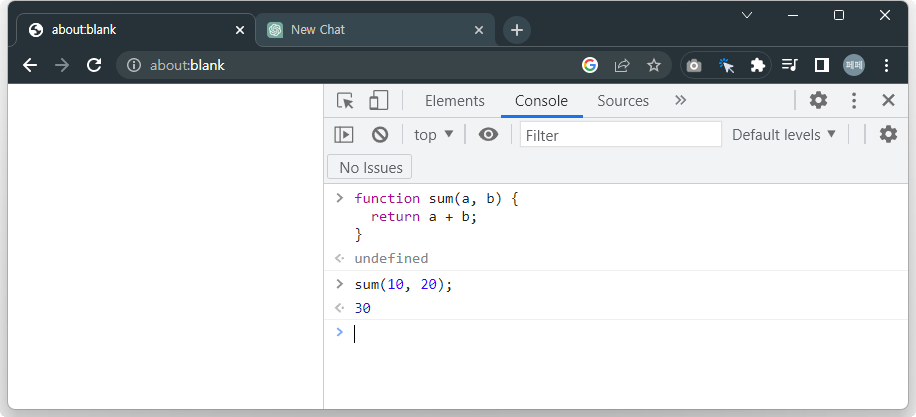Click the Google icon in address bar
The height and width of the screenshot is (417, 916).
(590, 65)
